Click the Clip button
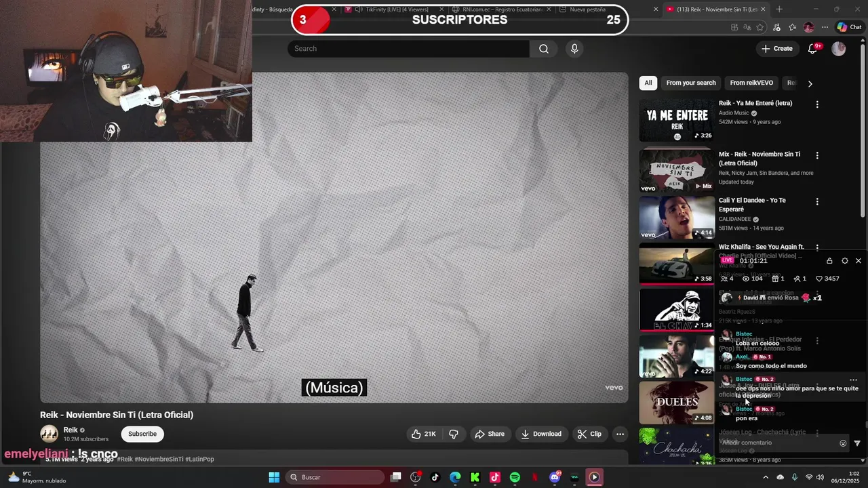Viewport: 868px width, 488px height. coord(589,434)
